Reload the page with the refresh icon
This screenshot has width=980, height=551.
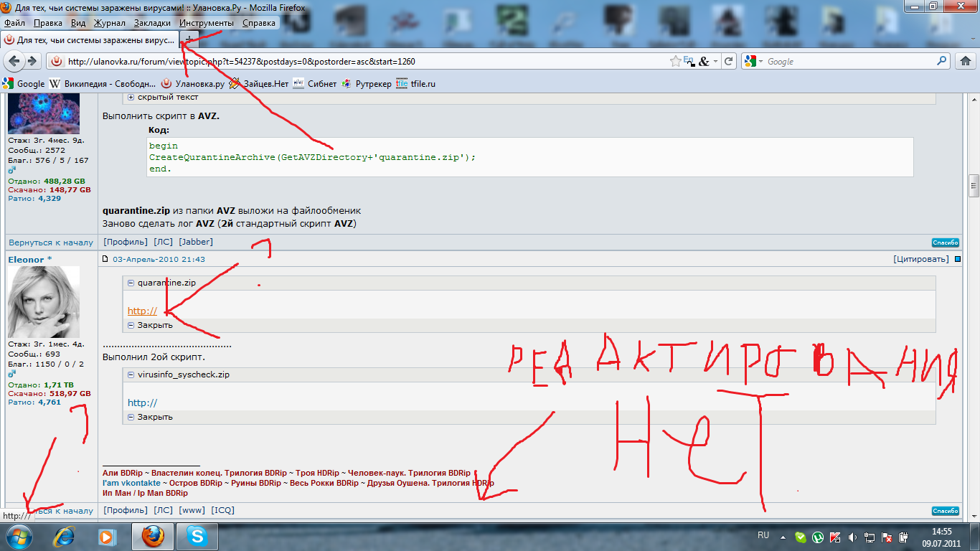tap(729, 62)
